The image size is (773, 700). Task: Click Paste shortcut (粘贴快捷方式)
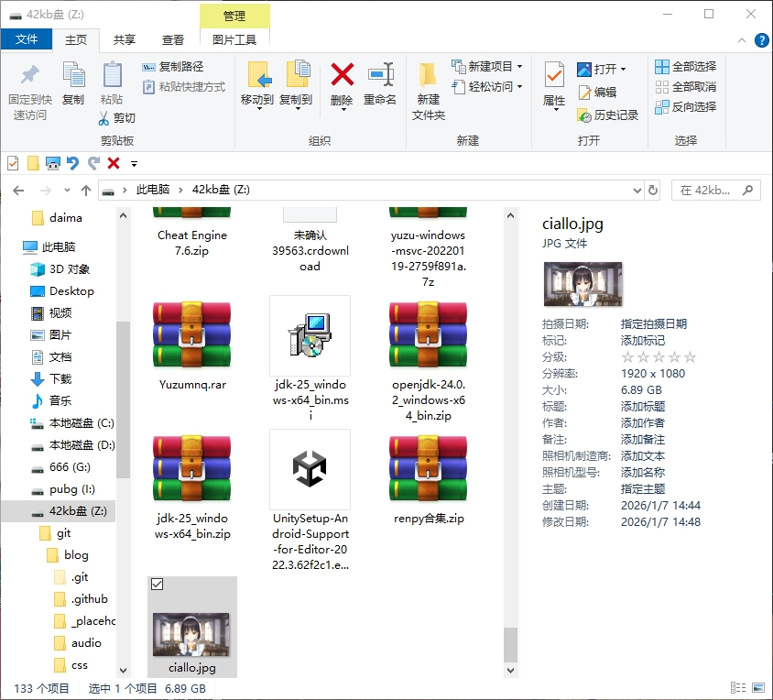pos(184,87)
